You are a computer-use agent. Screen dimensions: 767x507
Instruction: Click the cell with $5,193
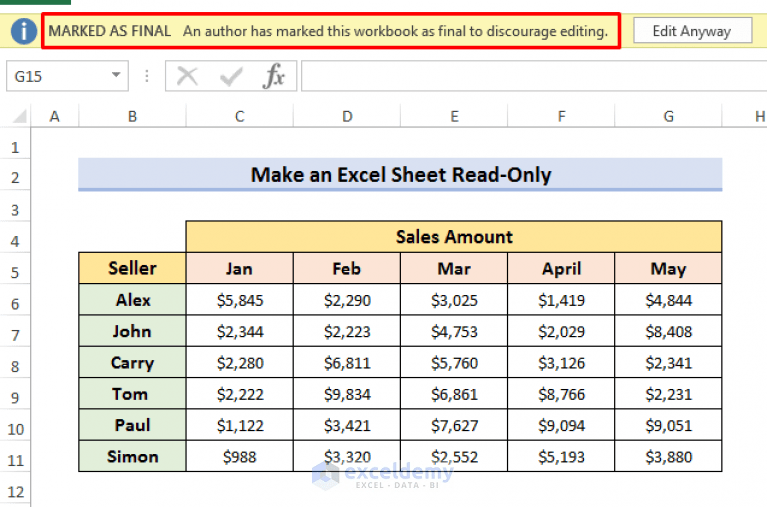(x=561, y=456)
